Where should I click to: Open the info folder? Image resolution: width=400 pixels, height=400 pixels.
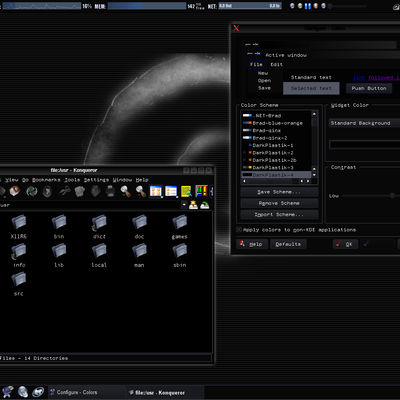coord(19,255)
